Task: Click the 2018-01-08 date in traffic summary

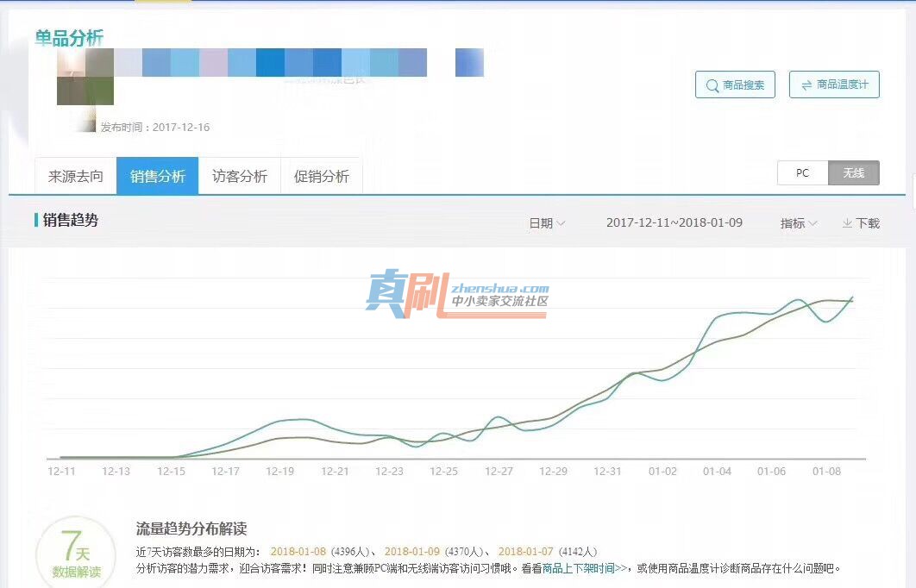Action: (x=298, y=551)
